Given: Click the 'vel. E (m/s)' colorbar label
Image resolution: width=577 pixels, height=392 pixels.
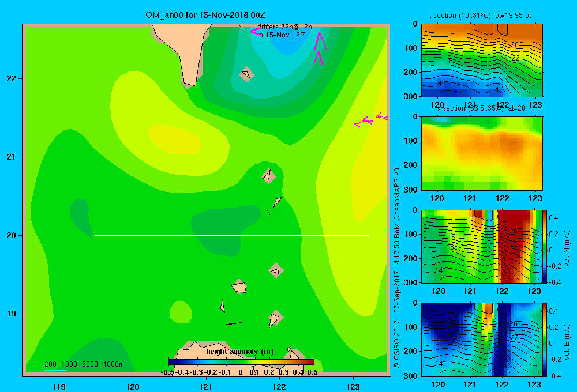Looking at the screenshot, I should [x=567, y=342].
